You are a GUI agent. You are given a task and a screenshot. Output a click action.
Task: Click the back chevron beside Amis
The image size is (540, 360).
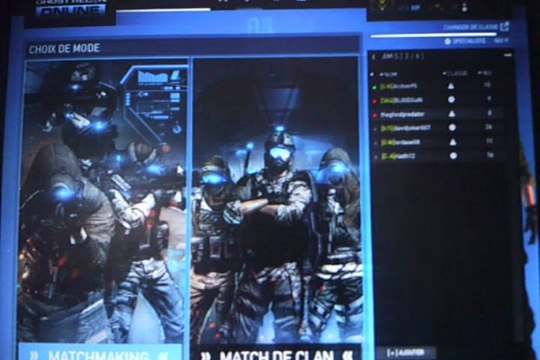tap(373, 56)
